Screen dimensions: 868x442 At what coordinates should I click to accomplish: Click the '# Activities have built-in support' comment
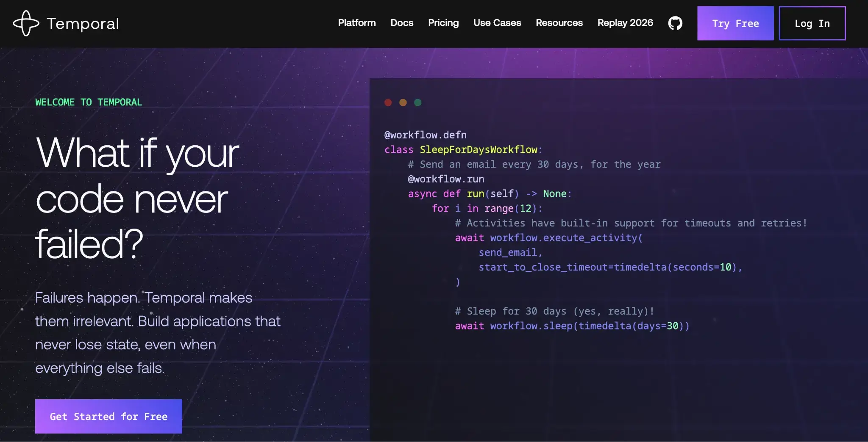(x=631, y=223)
